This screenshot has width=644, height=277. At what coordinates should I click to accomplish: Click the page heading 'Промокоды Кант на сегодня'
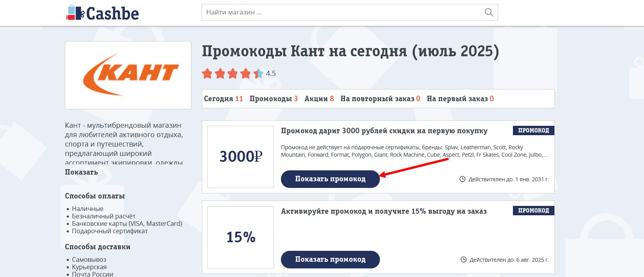[x=351, y=52]
